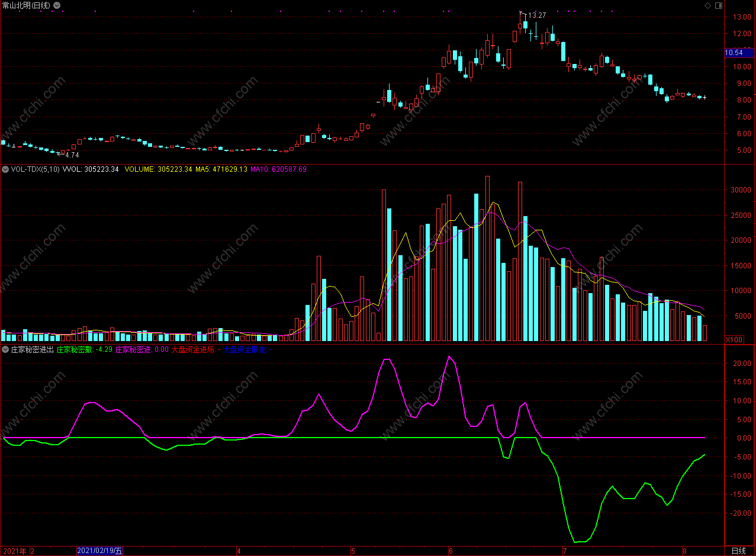The image size is (756, 556).
Task: Click the month 8 marker on time axis
Action: point(684,551)
